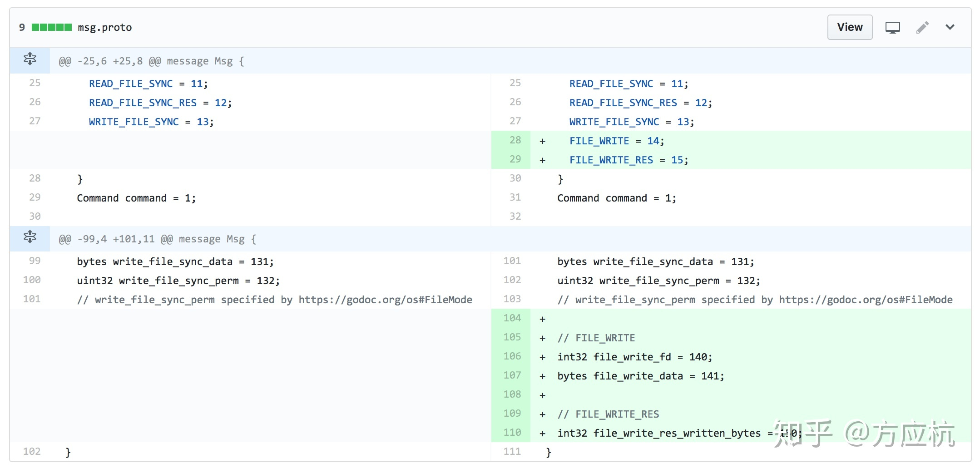Click the desktop display icon in file header
Viewport: 980px width, 473px height.
tap(892, 28)
